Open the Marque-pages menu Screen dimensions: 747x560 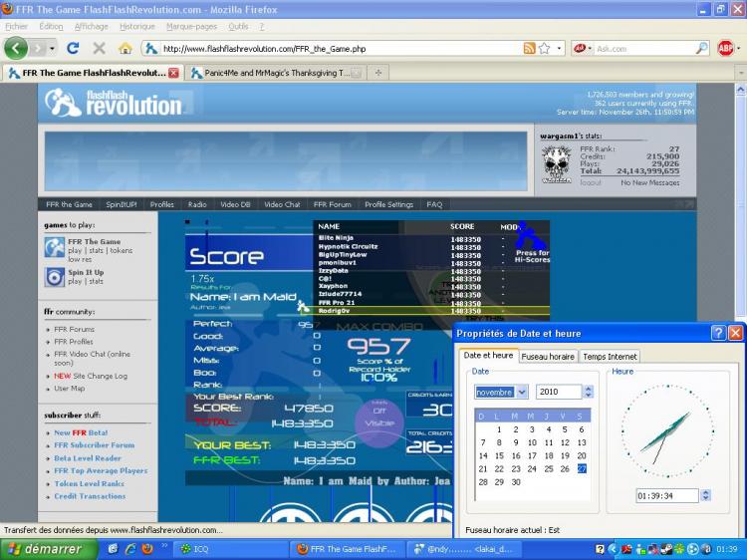click(191, 26)
